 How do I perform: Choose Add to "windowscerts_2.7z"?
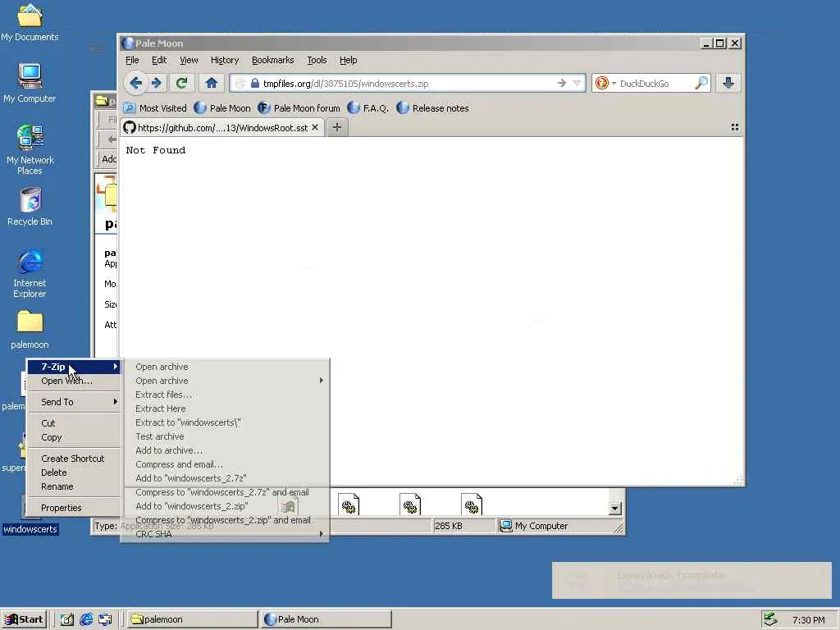226,478
